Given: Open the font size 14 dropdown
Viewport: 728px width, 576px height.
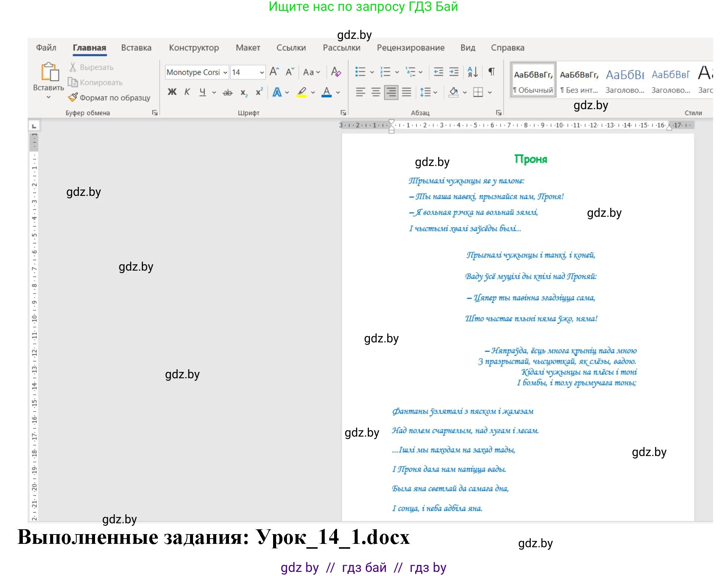Looking at the screenshot, I should (262, 72).
